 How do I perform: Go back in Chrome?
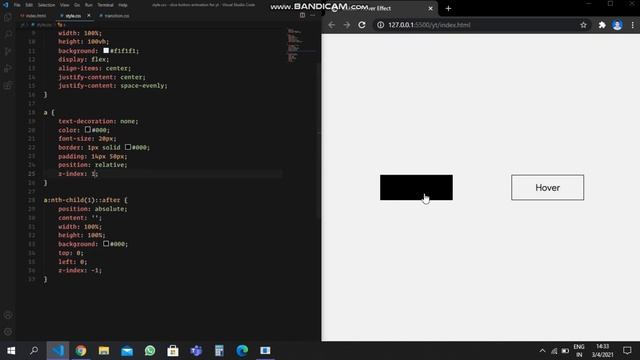(331, 25)
